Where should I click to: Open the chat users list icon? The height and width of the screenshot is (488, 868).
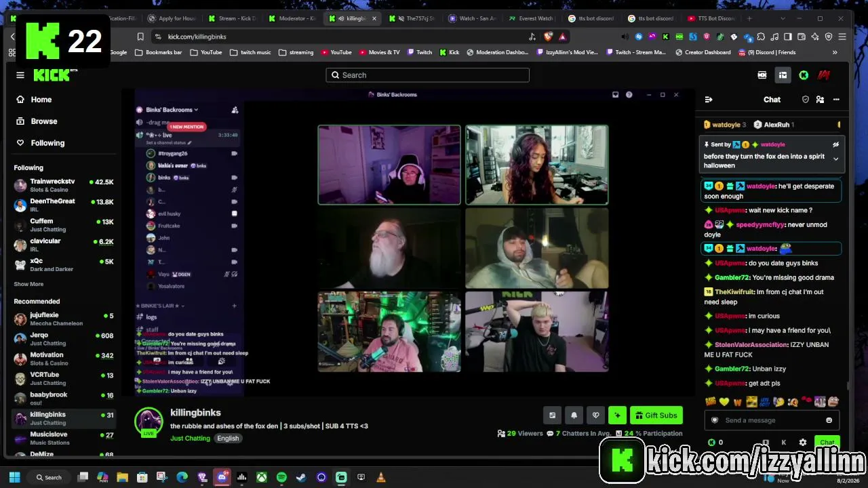coord(820,100)
